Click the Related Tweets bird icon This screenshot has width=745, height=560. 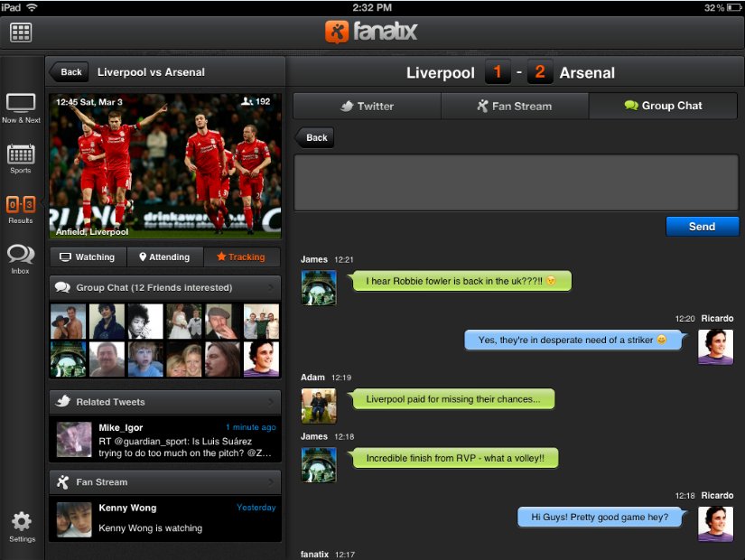[x=62, y=401]
